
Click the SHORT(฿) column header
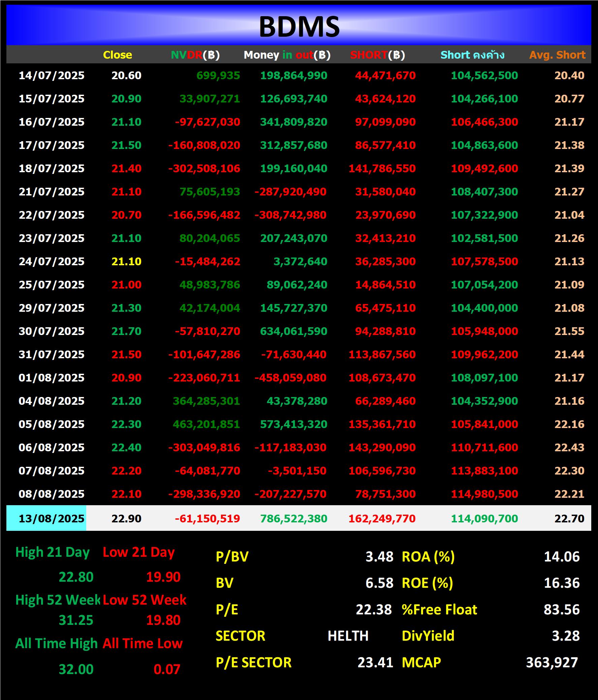[x=378, y=55]
